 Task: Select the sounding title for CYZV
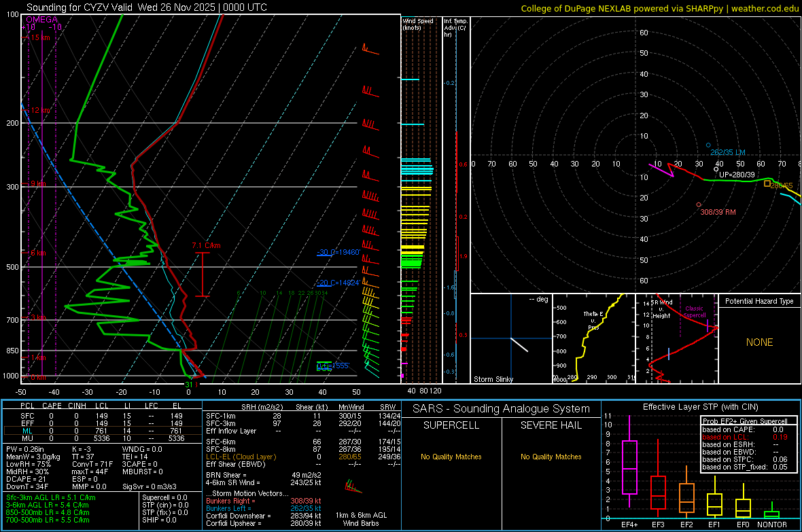(146, 7)
